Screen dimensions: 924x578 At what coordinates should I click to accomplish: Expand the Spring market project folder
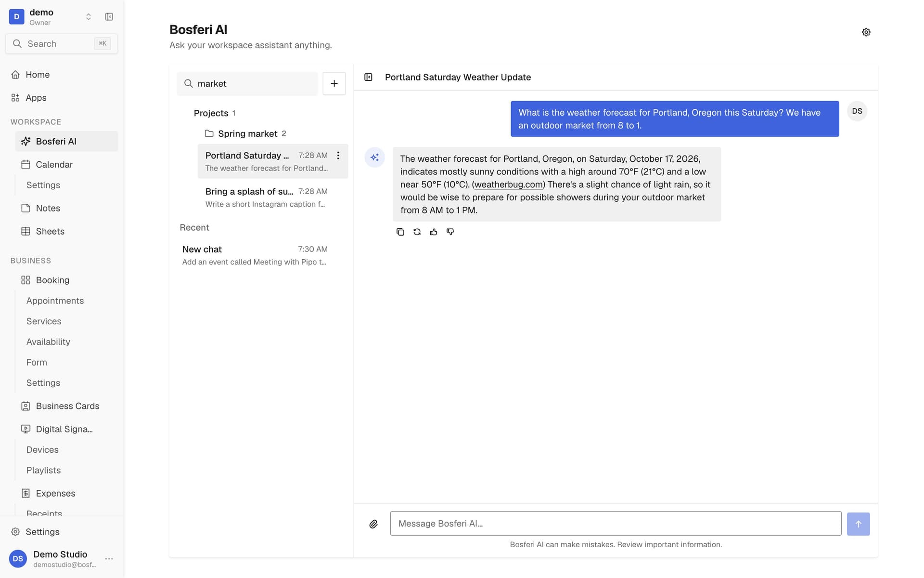coord(245,133)
